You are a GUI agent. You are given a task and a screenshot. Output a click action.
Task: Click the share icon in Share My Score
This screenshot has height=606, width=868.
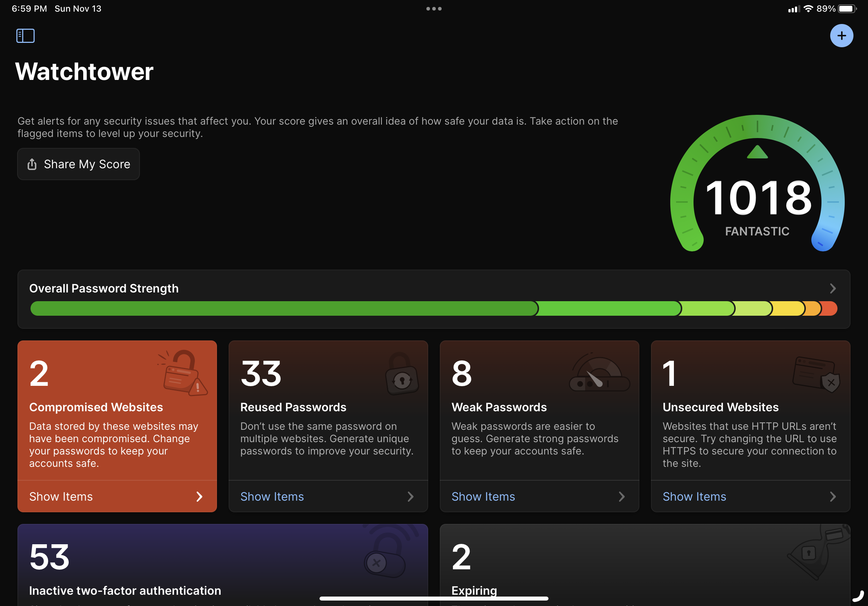click(32, 164)
